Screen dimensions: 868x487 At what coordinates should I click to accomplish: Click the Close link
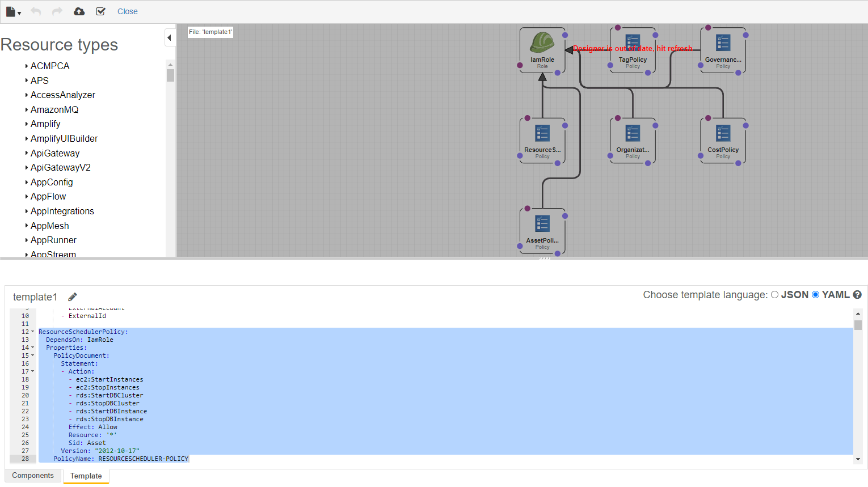(x=127, y=11)
